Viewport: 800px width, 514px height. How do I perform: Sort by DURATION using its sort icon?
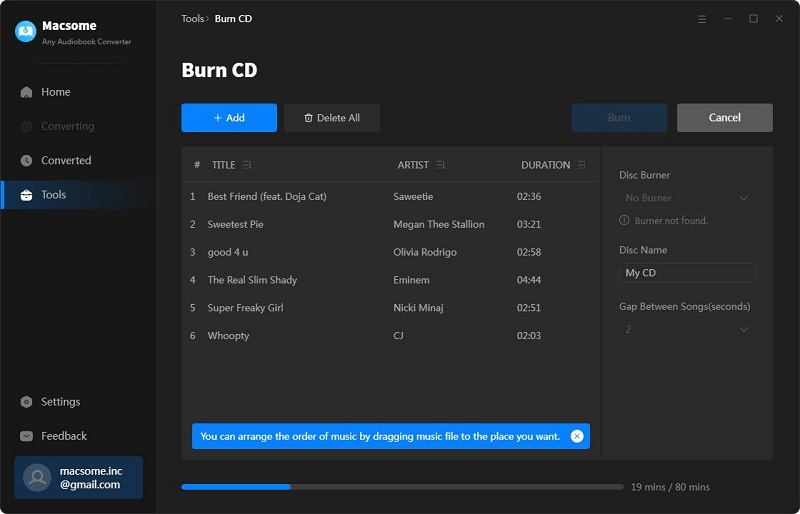point(581,165)
